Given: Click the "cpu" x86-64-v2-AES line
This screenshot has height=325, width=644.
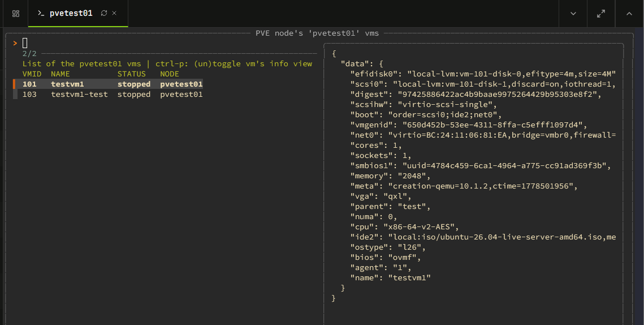Looking at the screenshot, I should [405, 226].
